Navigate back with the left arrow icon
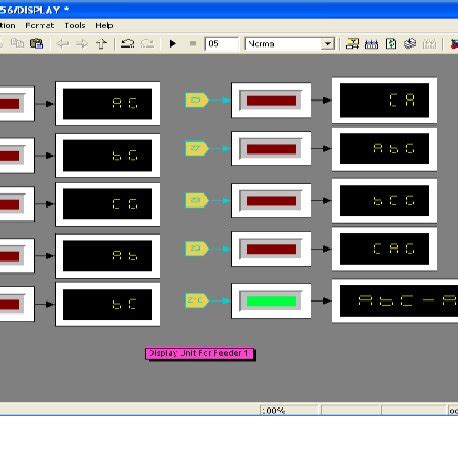The width and height of the screenshot is (458, 458). tap(62, 44)
